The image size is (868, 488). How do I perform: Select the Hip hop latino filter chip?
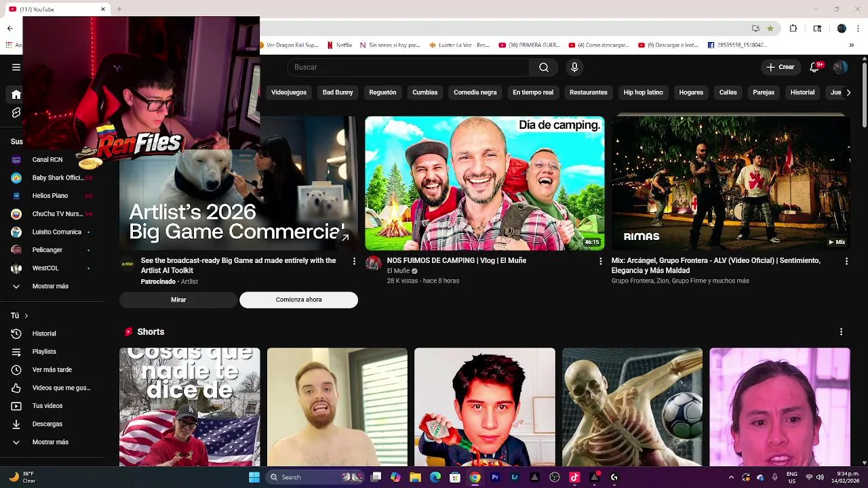(x=643, y=92)
